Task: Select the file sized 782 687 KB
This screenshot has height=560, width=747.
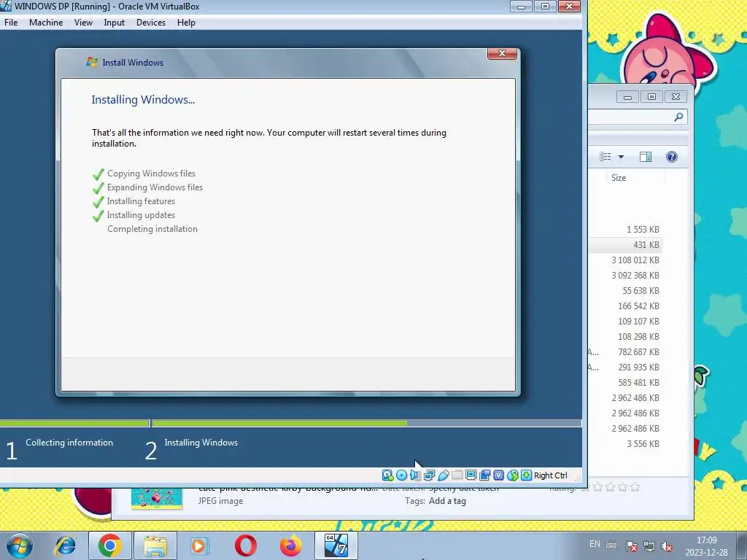Action: (x=625, y=352)
